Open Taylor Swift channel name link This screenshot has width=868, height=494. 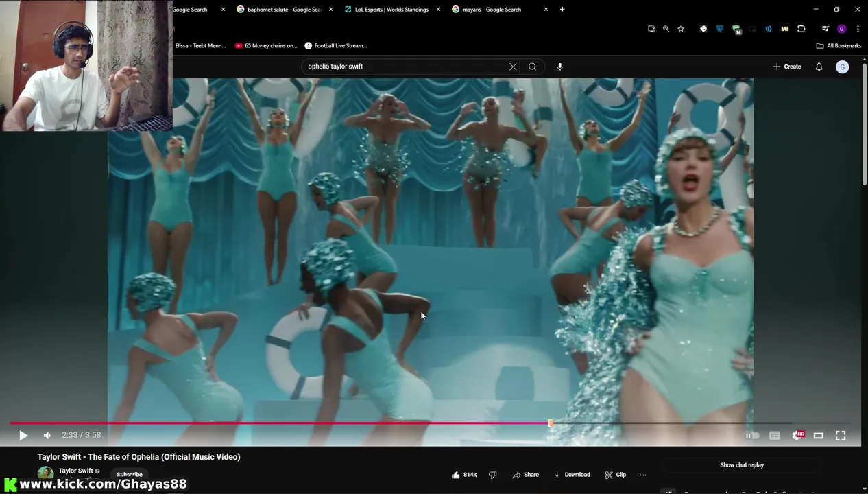pyautogui.click(x=76, y=471)
